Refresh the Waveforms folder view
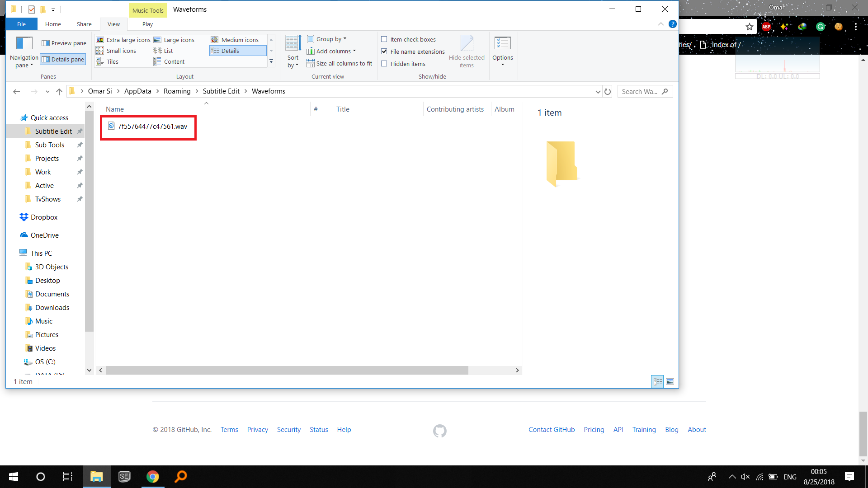 click(x=608, y=91)
